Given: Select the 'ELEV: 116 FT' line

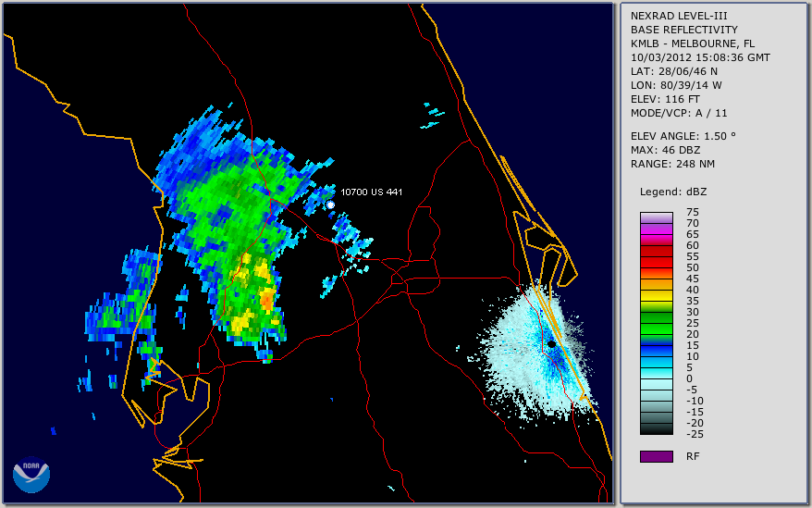Looking at the screenshot, I should (665, 99).
